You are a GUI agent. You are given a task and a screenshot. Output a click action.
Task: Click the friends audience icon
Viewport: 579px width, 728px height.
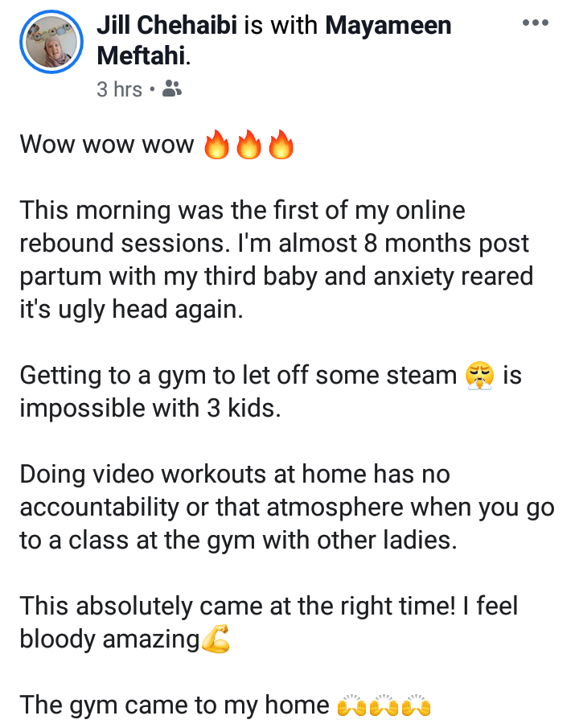(x=172, y=88)
